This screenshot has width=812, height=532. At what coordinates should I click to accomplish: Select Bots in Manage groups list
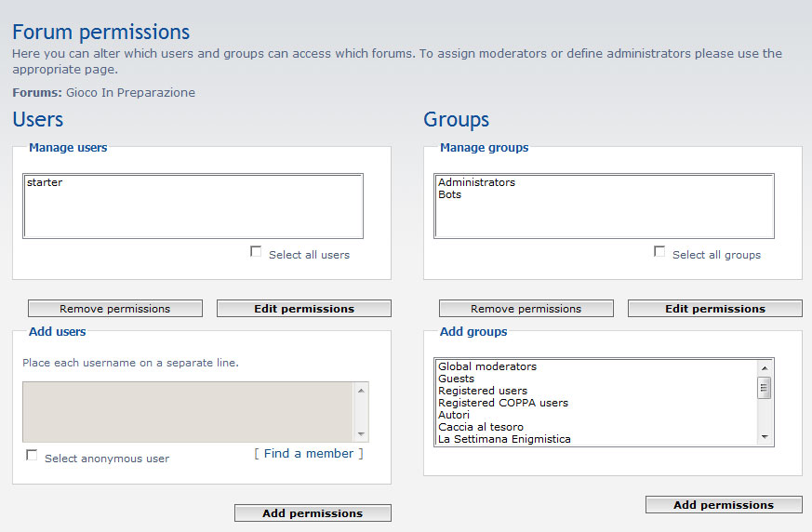[x=450, y=195]
